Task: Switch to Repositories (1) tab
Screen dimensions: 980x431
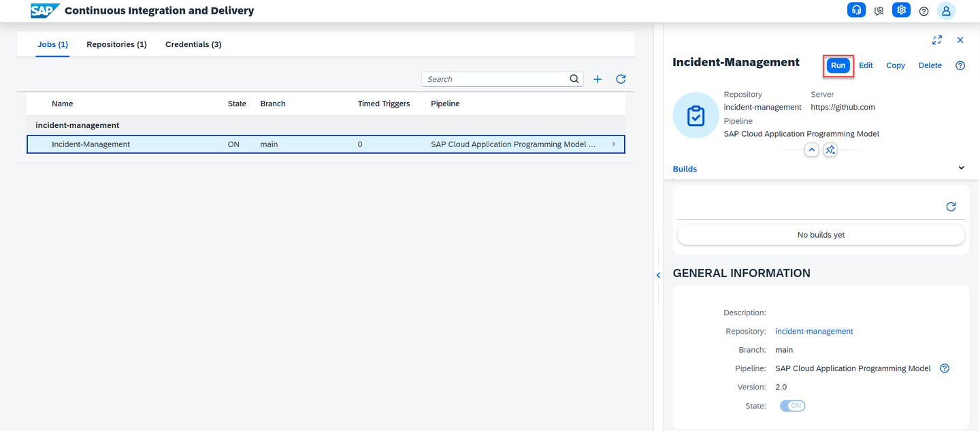Action: point(116,44)
